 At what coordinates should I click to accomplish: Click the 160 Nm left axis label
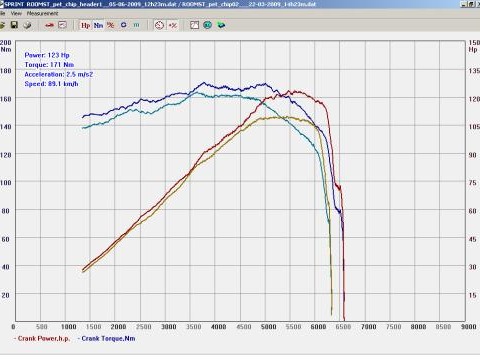[x=6, y=99]
